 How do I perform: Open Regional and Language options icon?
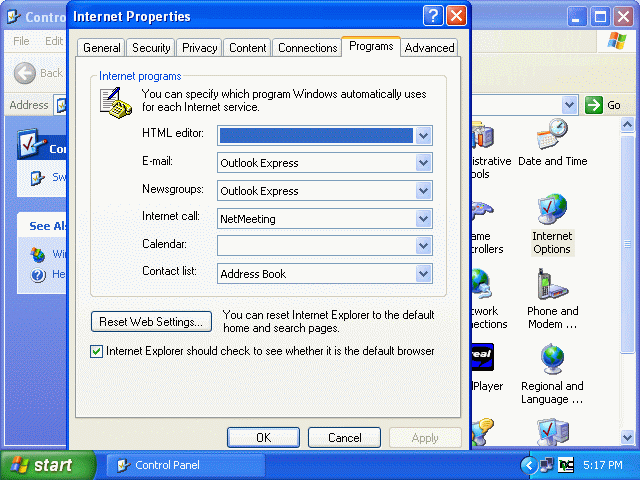(x=552, y=374)
